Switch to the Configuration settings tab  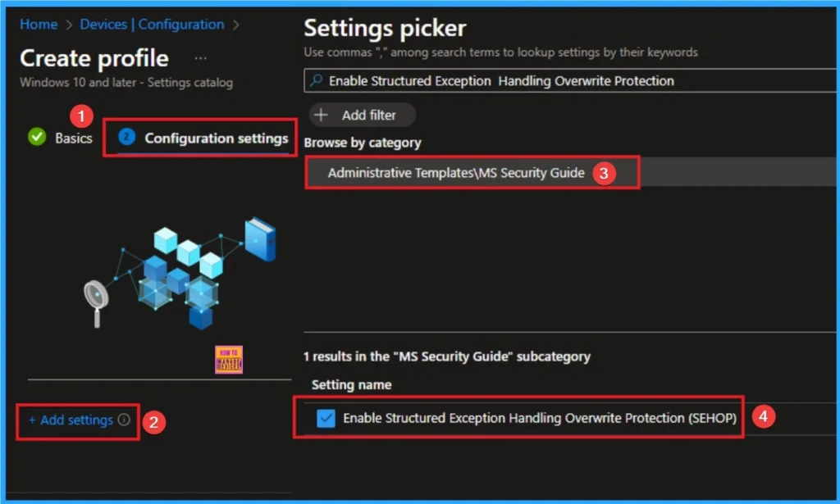(217, 138)
